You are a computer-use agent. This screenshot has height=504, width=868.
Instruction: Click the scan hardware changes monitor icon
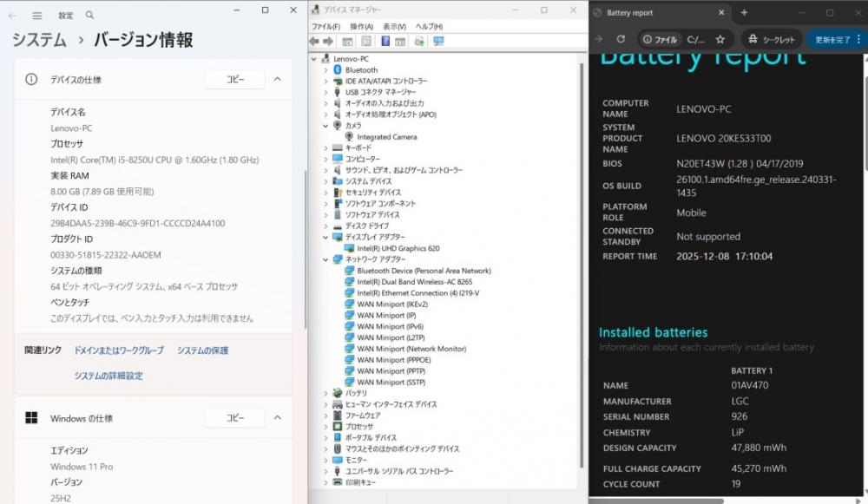pos(438,42)
